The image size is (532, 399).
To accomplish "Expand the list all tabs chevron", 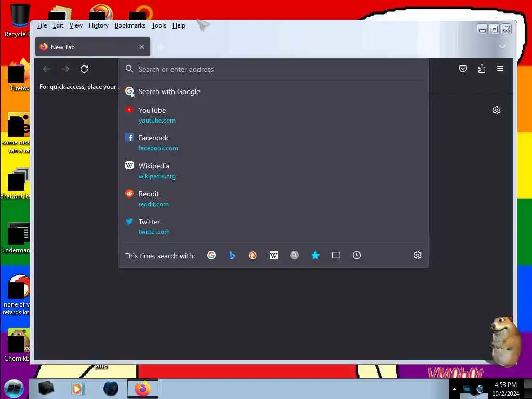I will coord(502,46).
